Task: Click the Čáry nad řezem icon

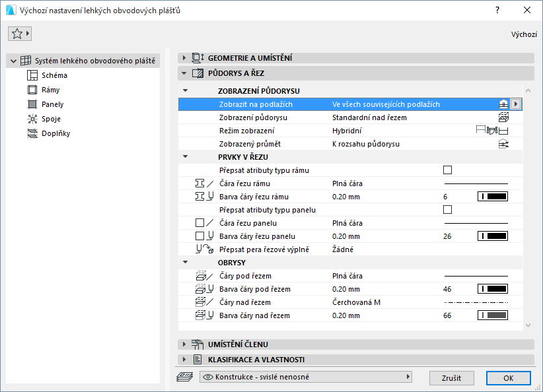Action: (x=204, y=302)
